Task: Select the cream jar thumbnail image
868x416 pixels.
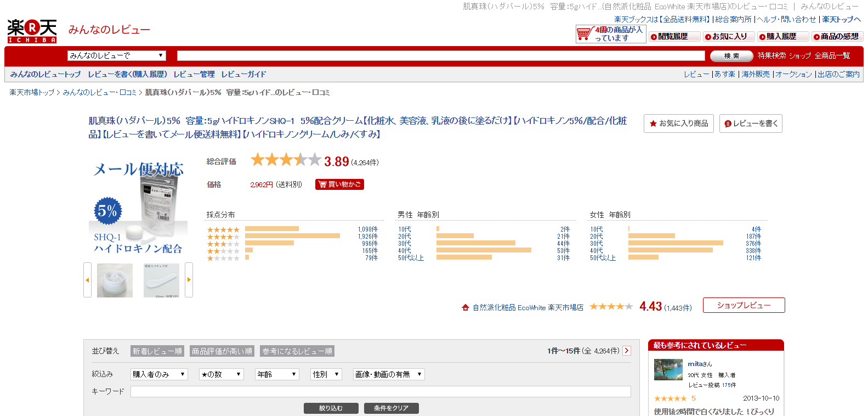Action: pos(115,280)
